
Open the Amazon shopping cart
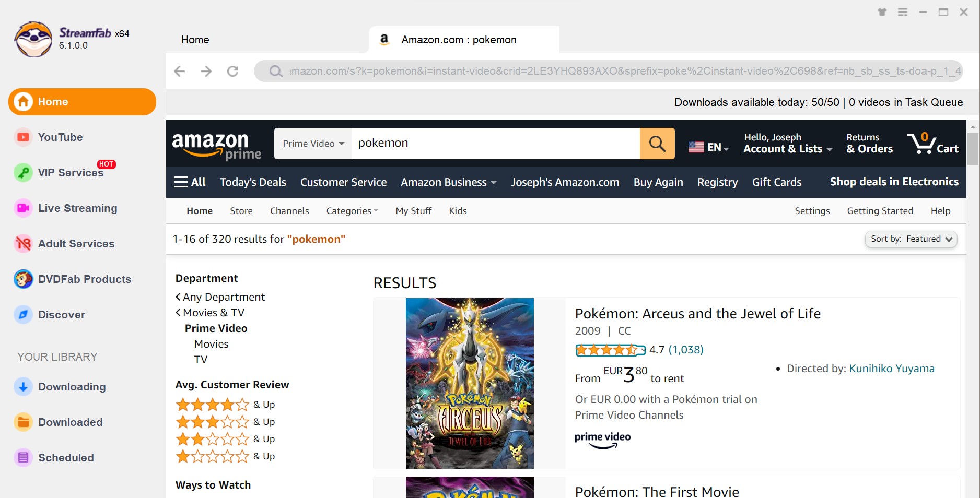[x=933, y=143]
